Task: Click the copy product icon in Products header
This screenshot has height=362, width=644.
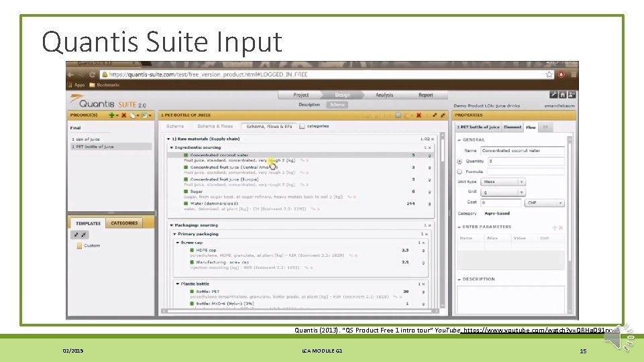Action: click(133, 115)
